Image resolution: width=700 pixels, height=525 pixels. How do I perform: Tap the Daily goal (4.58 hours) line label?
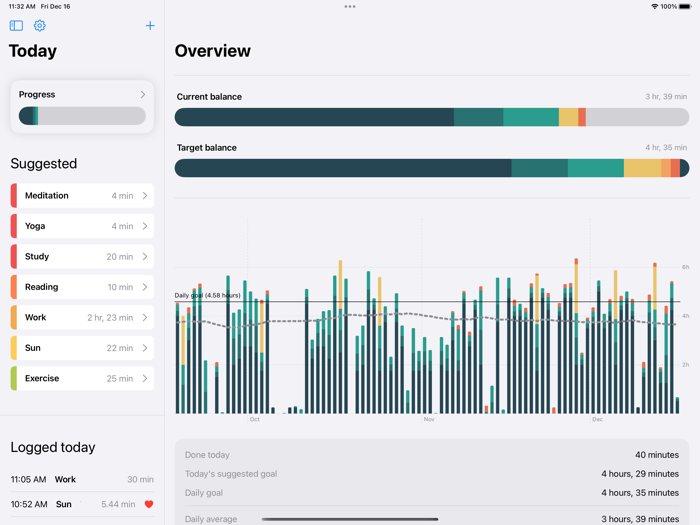point(207,295)
